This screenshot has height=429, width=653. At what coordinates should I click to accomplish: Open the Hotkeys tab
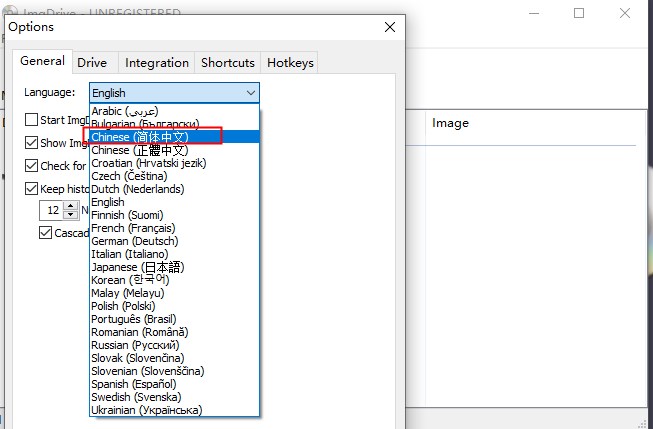[291, 63]
